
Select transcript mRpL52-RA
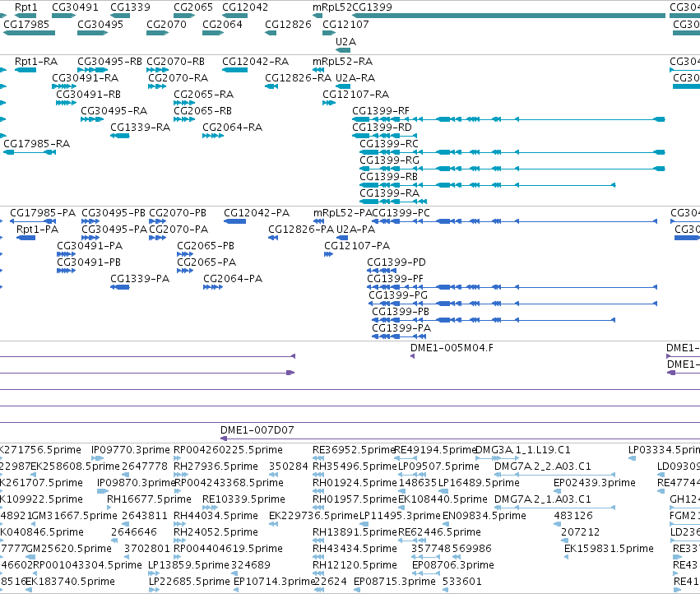coord(342,61)
